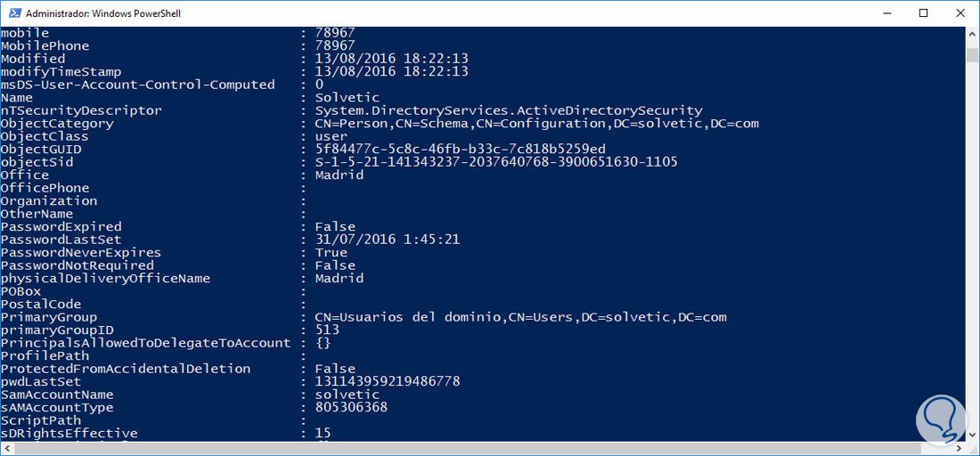Click the SamAccountName value solvetic

pos(347,395)
